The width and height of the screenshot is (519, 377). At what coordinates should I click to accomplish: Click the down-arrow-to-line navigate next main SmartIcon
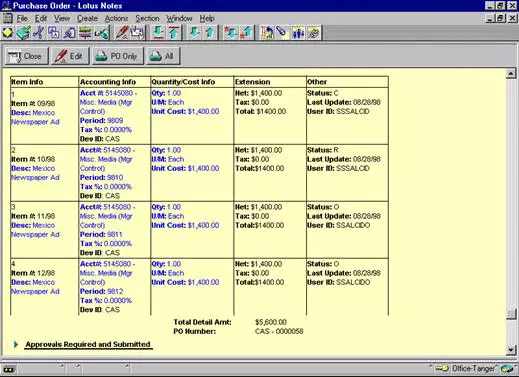point(158,33)
